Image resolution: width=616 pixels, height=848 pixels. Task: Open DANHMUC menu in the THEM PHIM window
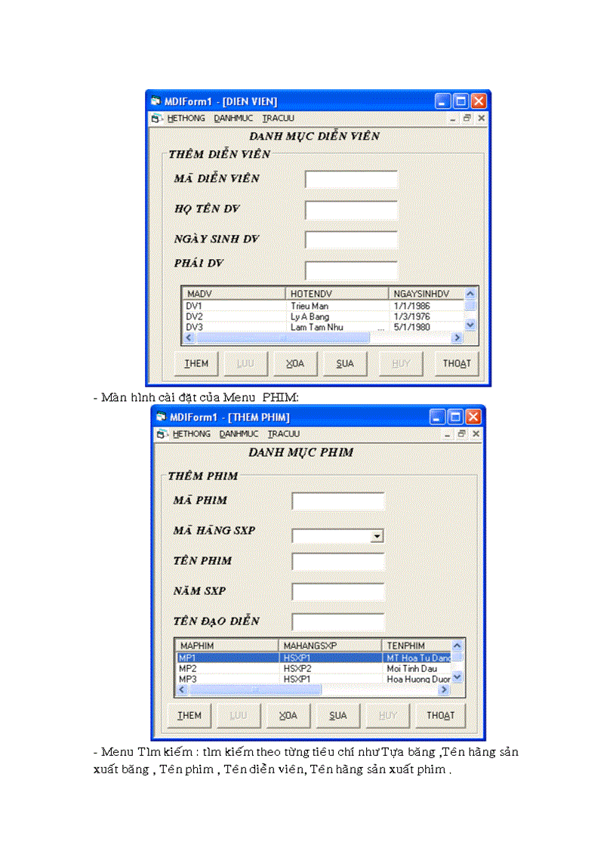[x=239, y=434]
